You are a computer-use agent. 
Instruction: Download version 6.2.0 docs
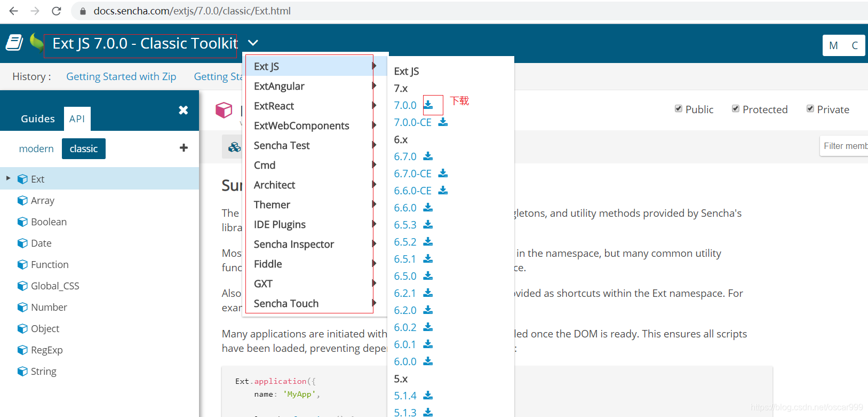click(428, 310)
